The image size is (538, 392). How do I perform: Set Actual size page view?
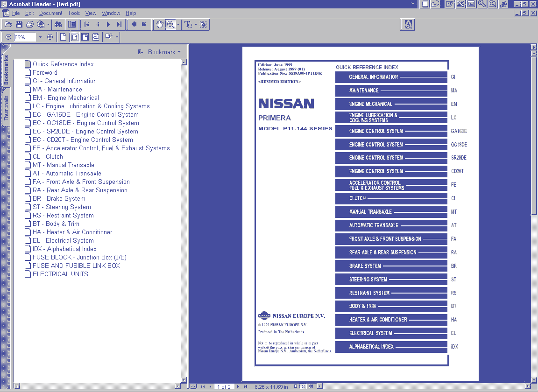point(63,37)
